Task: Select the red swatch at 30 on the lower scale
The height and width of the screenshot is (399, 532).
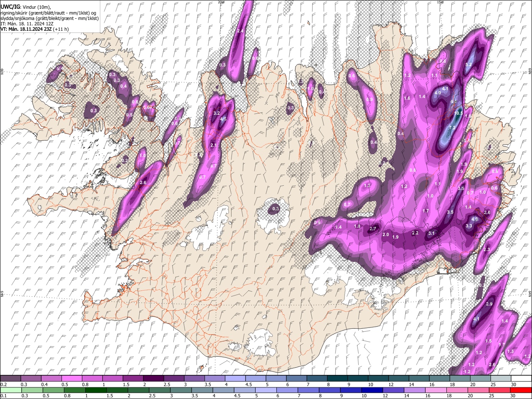Action: coord(521,390)
